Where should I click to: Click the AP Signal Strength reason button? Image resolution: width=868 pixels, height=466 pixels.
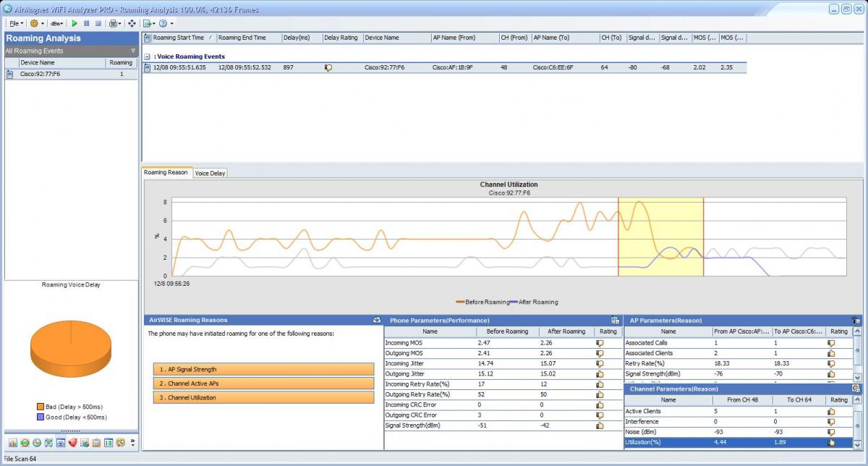pyautogui.click(x=263, y=369)
